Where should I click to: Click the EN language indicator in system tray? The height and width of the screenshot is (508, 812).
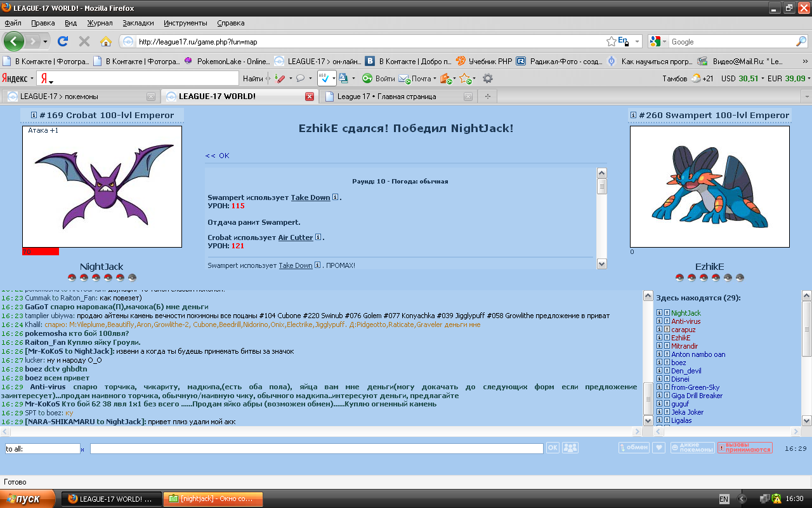724,499
